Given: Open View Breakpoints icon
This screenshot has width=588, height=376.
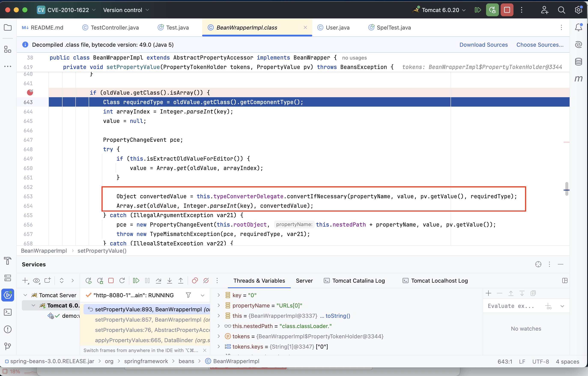Looking at the screenshot, I should click(x=195, y=281).
